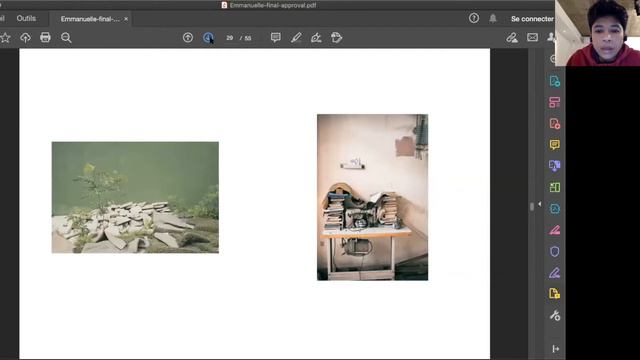The image size is (640, 360).
Task: Click the share link pen icon
Action: pyautogui.click(x=512, y=38)
